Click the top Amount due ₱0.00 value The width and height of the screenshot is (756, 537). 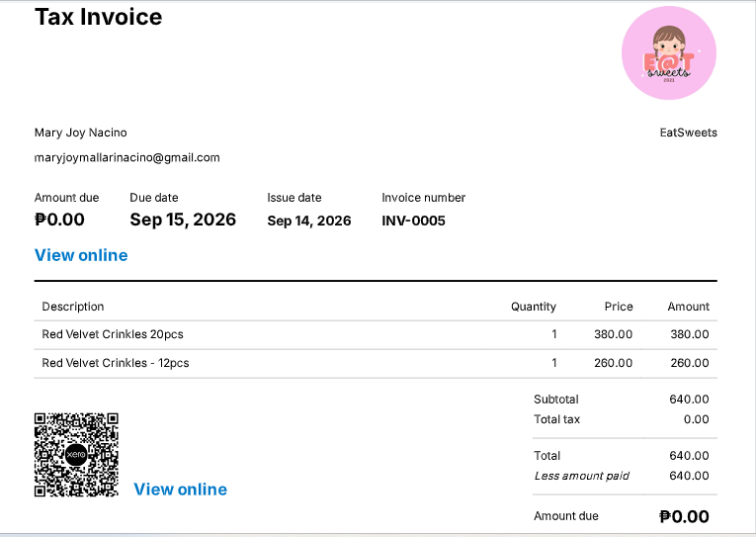pyautogui.click(x=59, y=220)
